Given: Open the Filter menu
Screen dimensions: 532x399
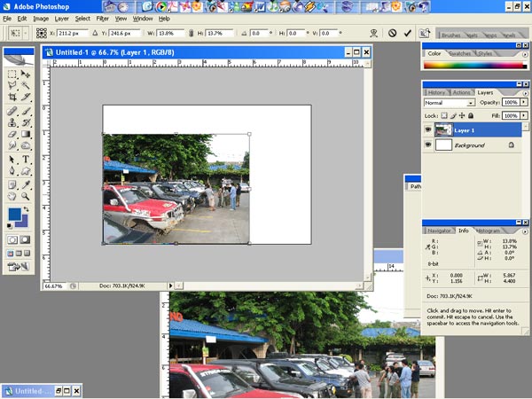Looking at the screenshot, I should point(103,18).
